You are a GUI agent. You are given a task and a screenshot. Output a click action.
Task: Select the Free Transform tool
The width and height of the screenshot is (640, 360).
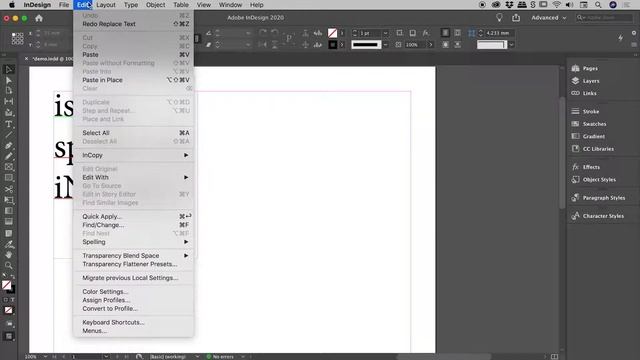(x=9, y=200)
